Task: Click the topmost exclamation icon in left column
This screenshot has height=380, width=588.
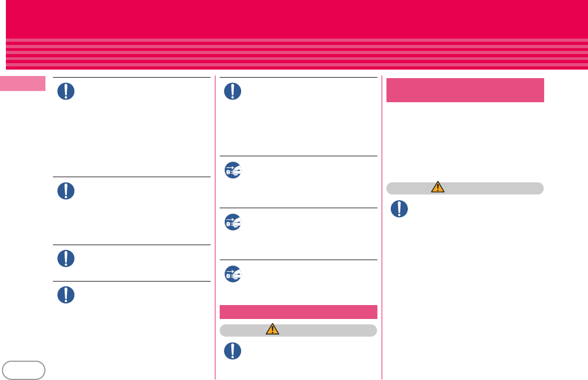Action: click(x=66, y=91)
